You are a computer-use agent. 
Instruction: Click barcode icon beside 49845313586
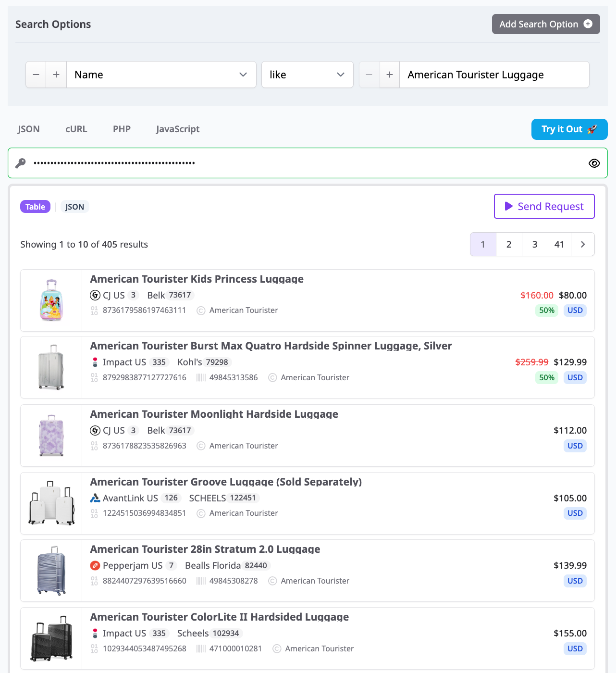[x=201, y=378]
